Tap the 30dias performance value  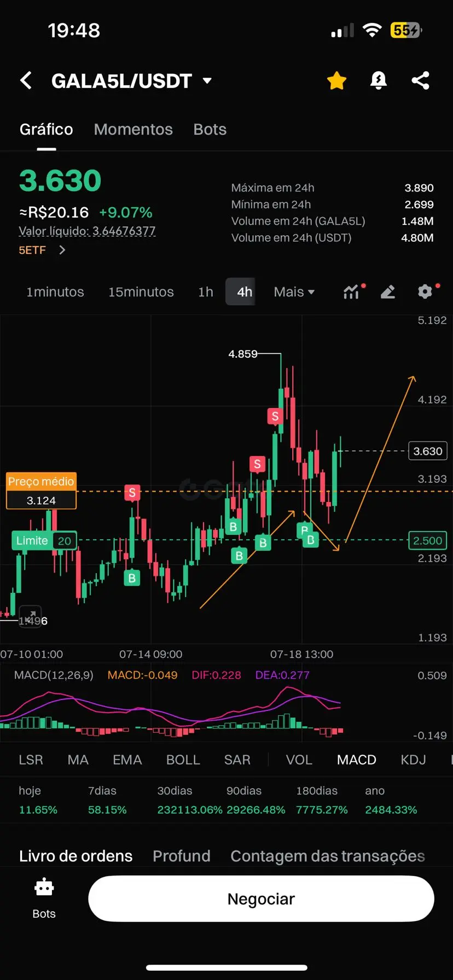click(190, 809)
